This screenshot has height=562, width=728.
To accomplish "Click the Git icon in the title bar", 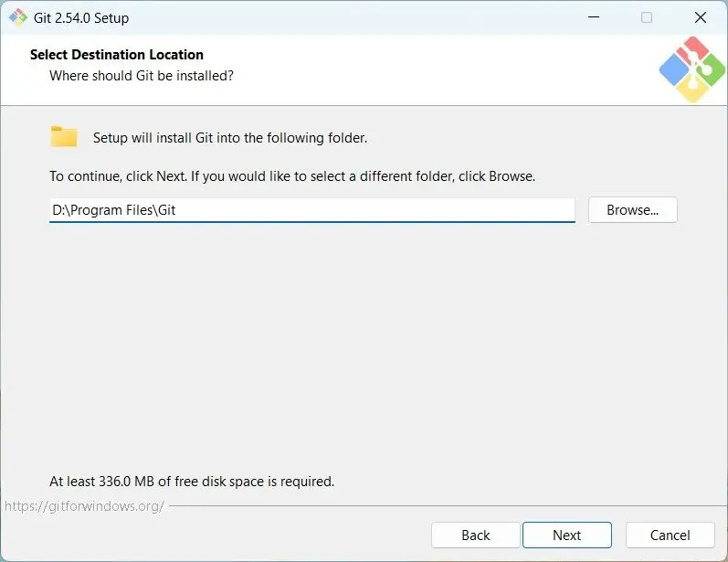I will (x=17, y=17).
